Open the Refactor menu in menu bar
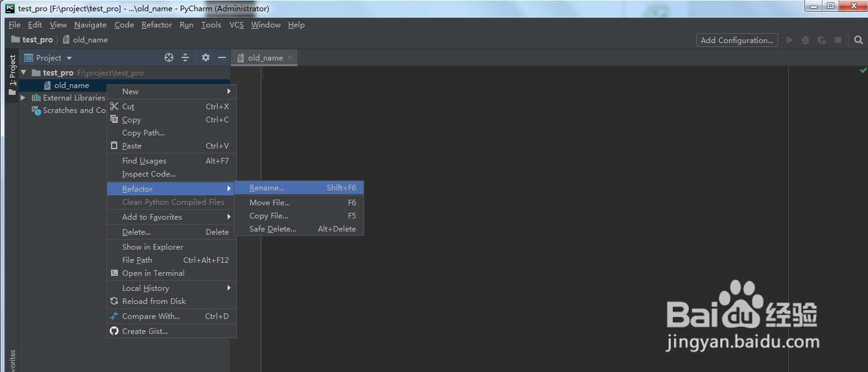 157,25
